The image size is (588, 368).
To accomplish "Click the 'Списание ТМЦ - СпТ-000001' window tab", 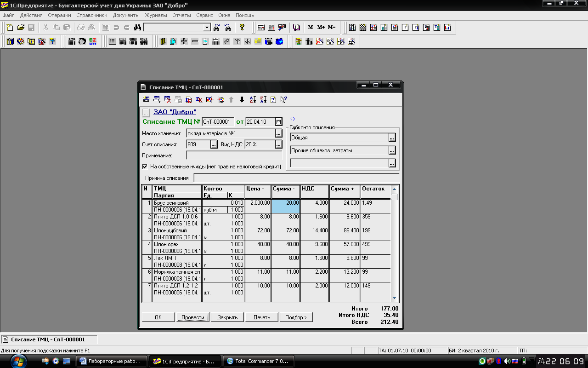I will (x=48, y=339).
